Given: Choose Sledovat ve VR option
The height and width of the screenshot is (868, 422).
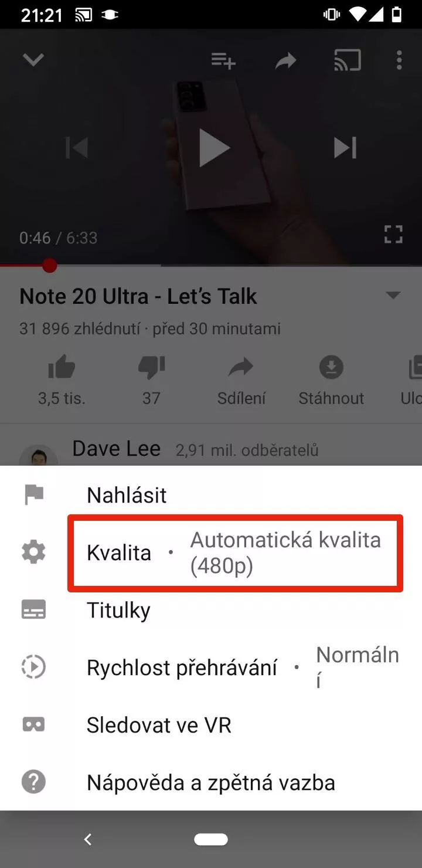Looking at the screenshot, I should click(x=211, y=725).
